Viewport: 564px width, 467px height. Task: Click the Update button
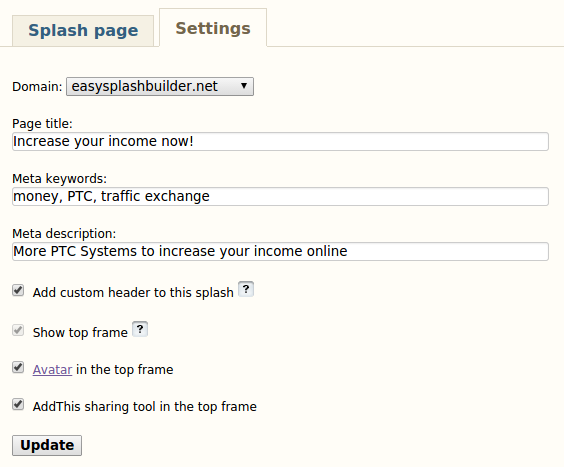[47, 445]
